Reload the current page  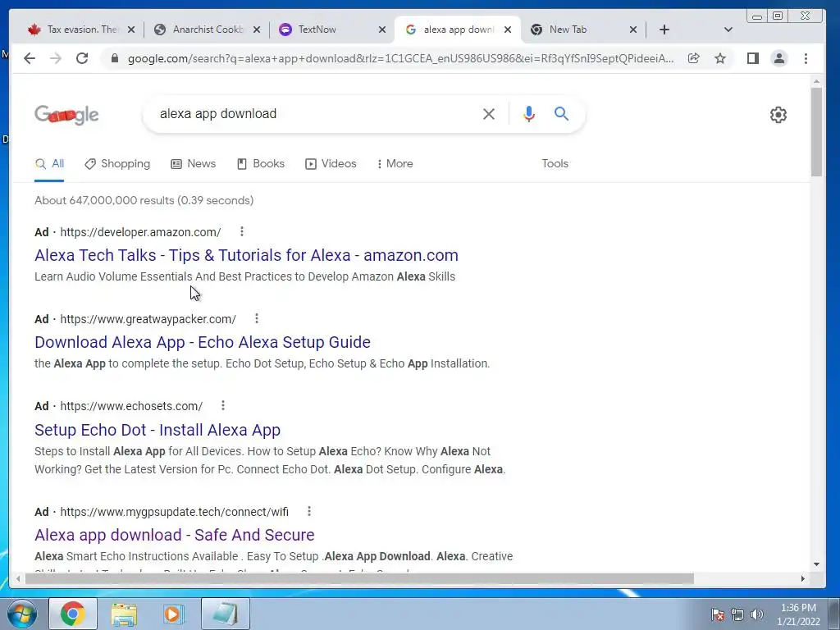tap(82, 58)
